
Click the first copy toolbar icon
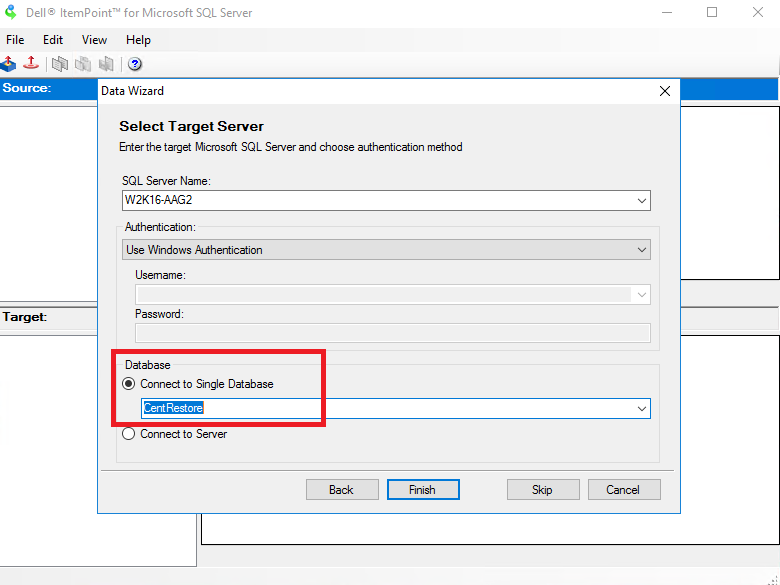pyautogui.click(x=60, y=64)
